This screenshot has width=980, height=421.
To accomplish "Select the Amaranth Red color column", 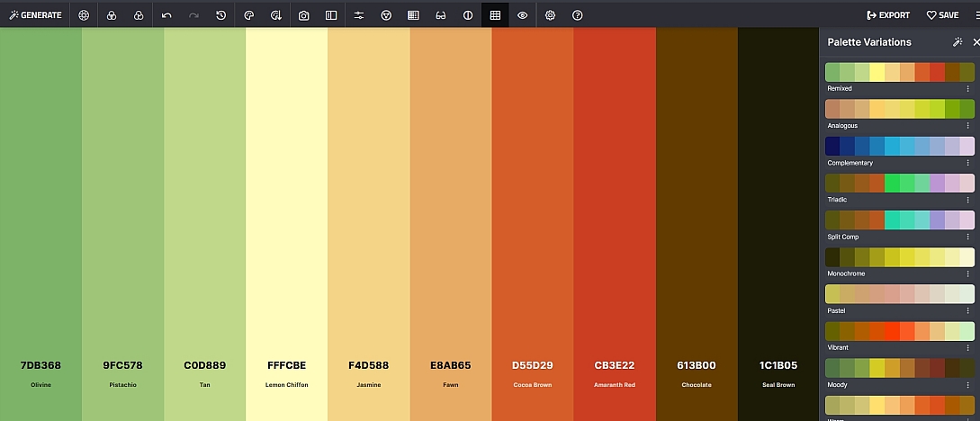I will pos(615,224).
